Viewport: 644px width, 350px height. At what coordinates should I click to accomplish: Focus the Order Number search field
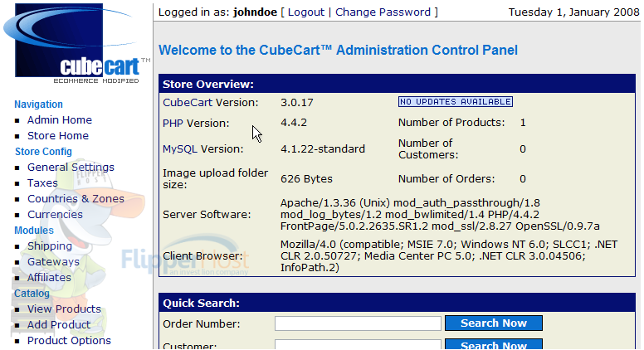[x=359, y=323]
